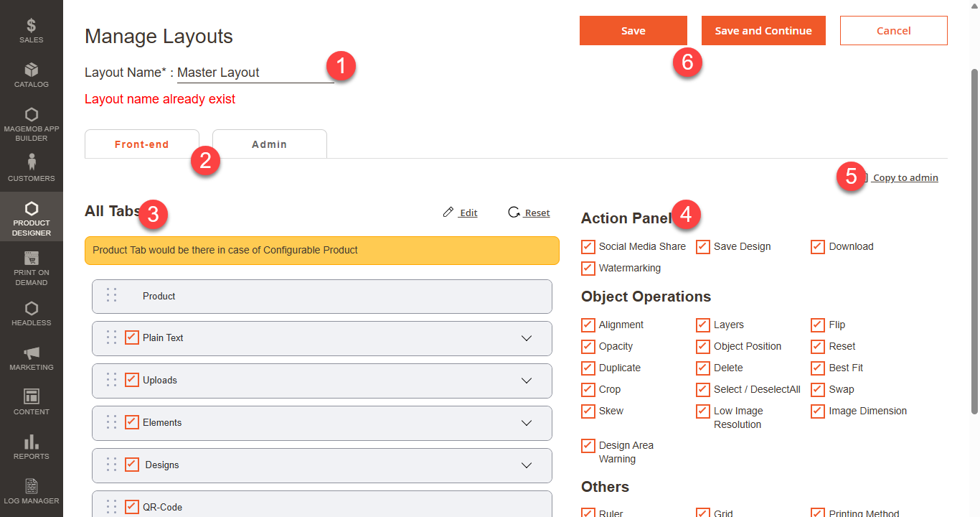Image resolution: width=980 pixels, height=517 pixels.
Task: Select the Front-end tab
Action: [141, 144]
